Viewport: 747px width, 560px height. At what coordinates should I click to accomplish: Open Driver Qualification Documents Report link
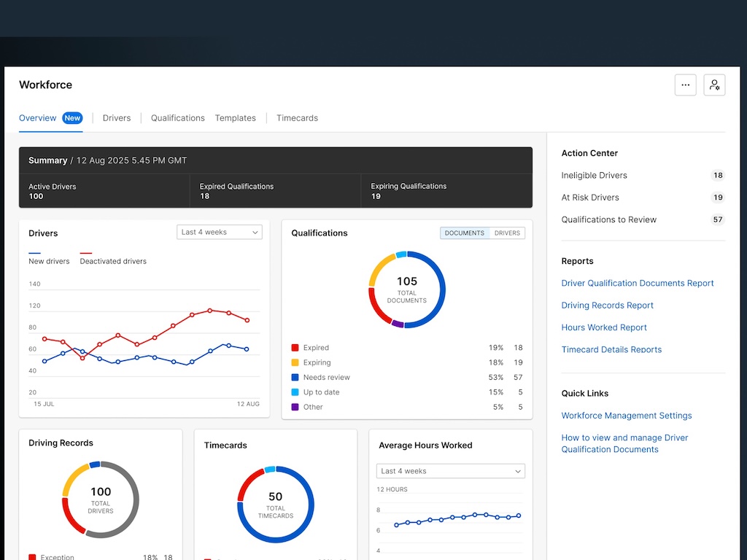coord(638,284)
